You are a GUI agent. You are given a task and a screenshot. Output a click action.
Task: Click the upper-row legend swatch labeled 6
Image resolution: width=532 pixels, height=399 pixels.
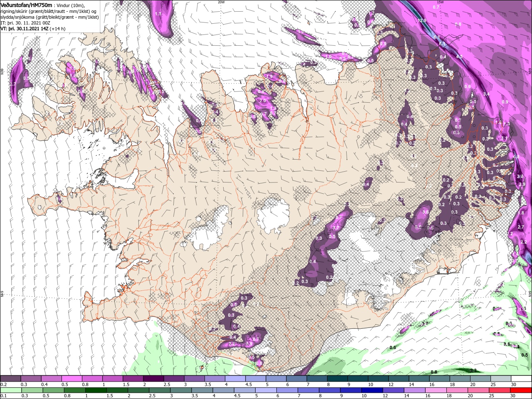click(x=297, y=379)
